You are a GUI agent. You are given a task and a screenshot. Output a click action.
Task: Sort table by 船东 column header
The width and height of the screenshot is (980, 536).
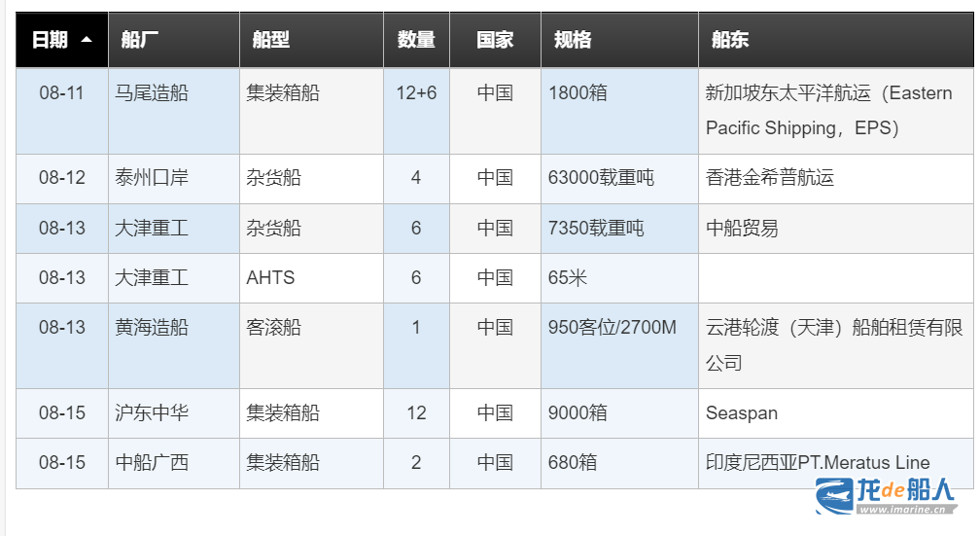click(836, 40)
